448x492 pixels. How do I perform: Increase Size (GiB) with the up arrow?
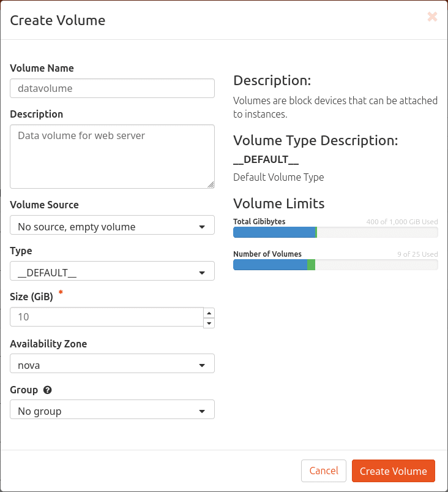point(209,312)
